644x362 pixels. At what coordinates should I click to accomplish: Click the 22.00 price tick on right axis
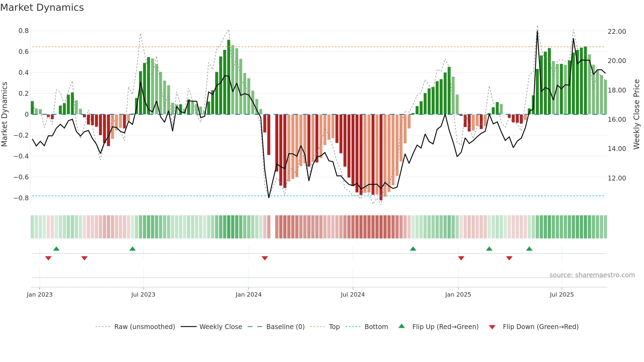click(x=617, y=32)
